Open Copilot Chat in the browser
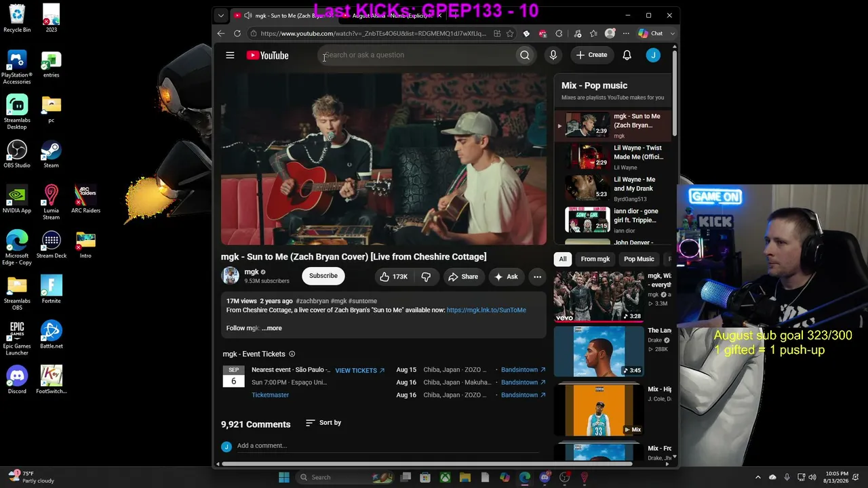 click(650, 33)
